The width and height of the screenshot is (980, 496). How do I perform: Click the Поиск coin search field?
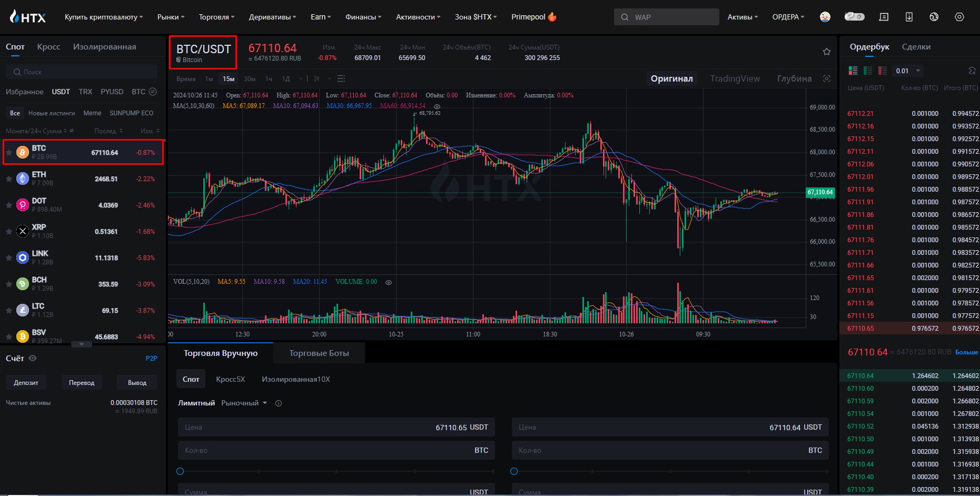coord(82,72)
